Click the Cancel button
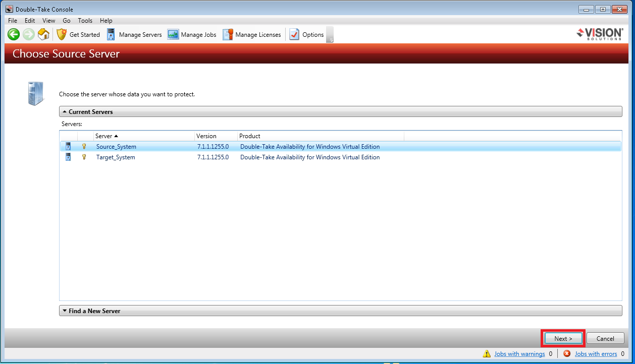 coord(605,338)
